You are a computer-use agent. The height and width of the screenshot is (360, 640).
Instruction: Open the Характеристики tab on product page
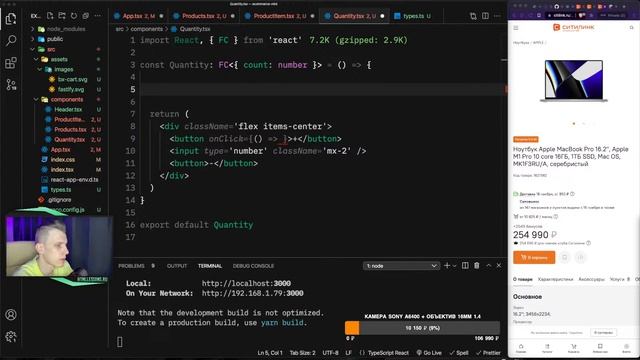click(555, 279)
